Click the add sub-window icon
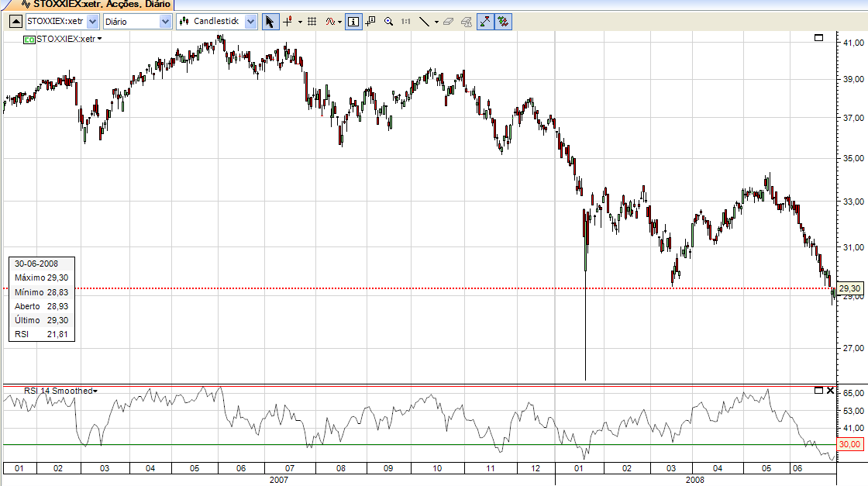 (370, 22)
